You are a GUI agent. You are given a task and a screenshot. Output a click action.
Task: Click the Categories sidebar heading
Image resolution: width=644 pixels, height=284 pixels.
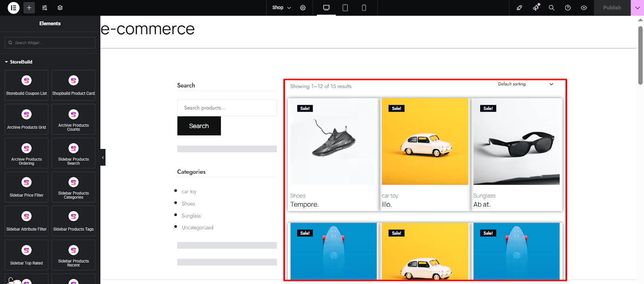(x=191, y=172)
